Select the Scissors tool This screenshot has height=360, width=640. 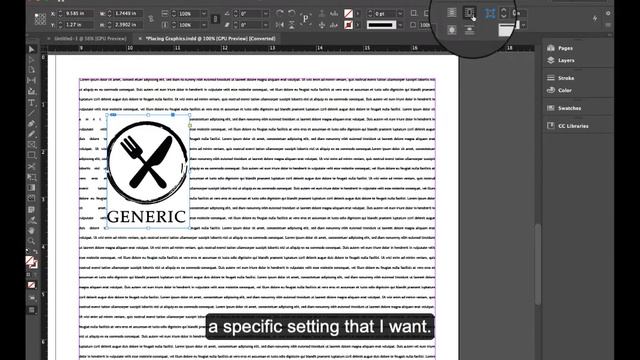(31, 167)
